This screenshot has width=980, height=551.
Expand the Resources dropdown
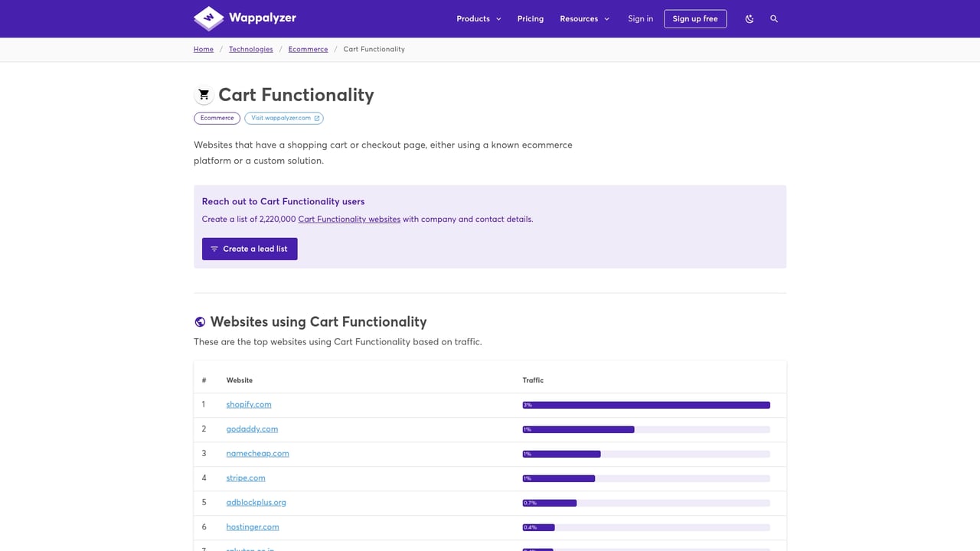584,18
